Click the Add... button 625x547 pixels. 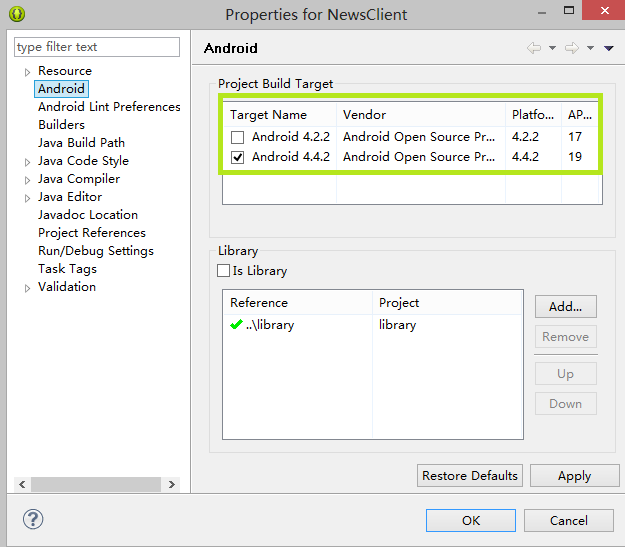pos(565,306)
